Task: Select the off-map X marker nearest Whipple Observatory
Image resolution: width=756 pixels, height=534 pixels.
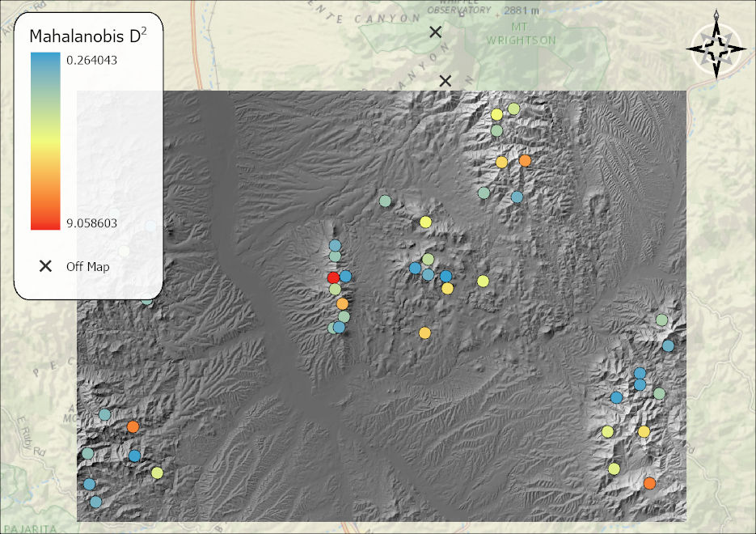Action: pyautogui.click(x=435, y=32)
